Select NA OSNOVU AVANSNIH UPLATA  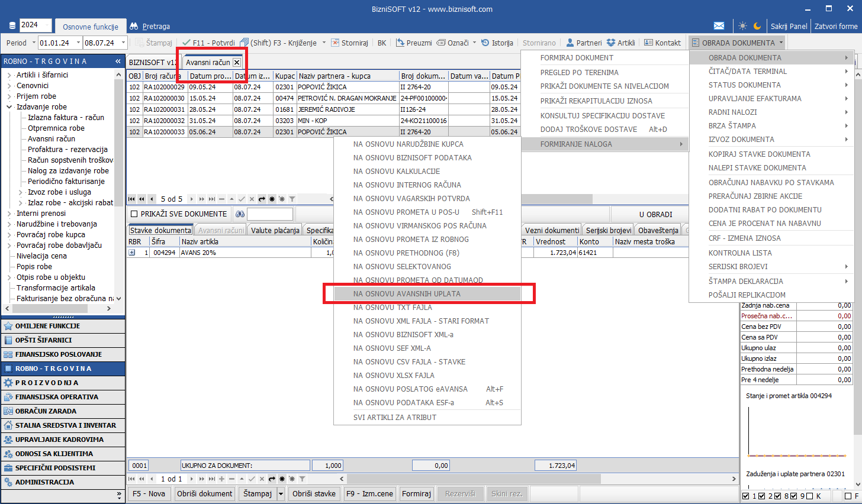[407, 294]
